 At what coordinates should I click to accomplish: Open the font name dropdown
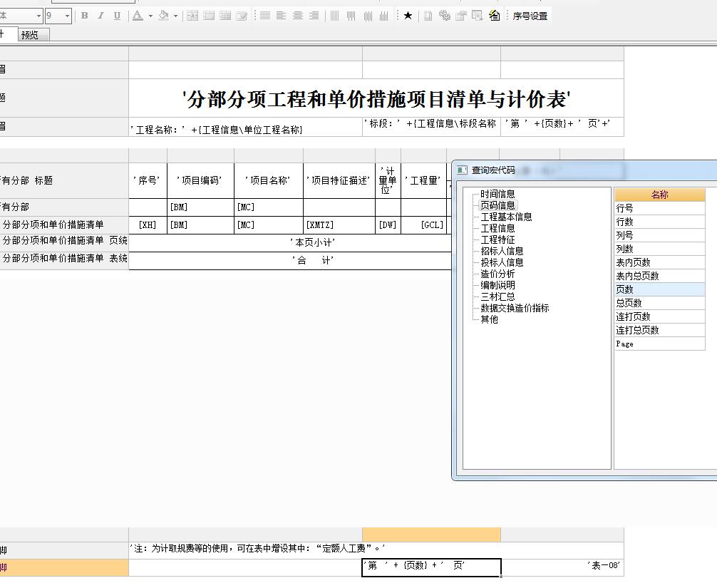39,16
